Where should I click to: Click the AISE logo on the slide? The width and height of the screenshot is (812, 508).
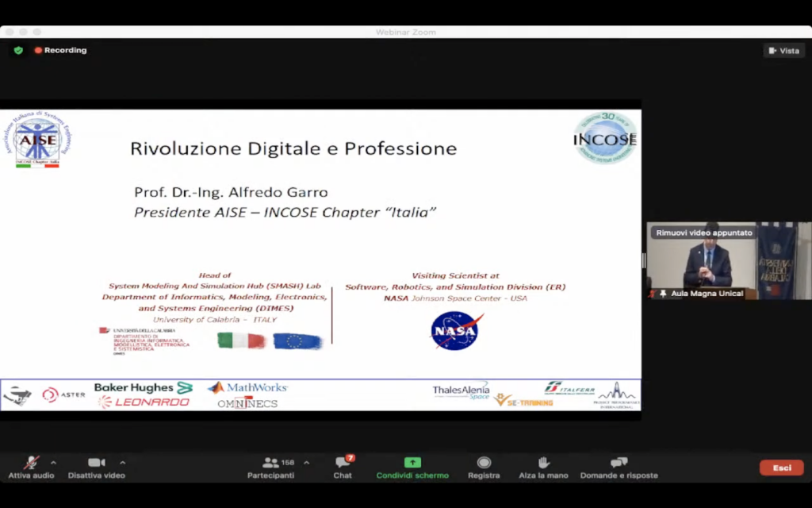point(37,139)
